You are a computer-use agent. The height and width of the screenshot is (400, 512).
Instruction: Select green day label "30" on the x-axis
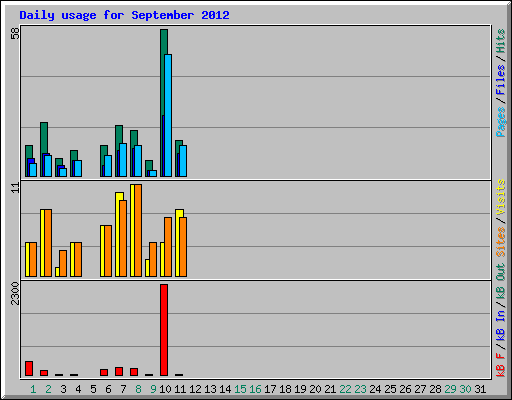coord(465,389)
